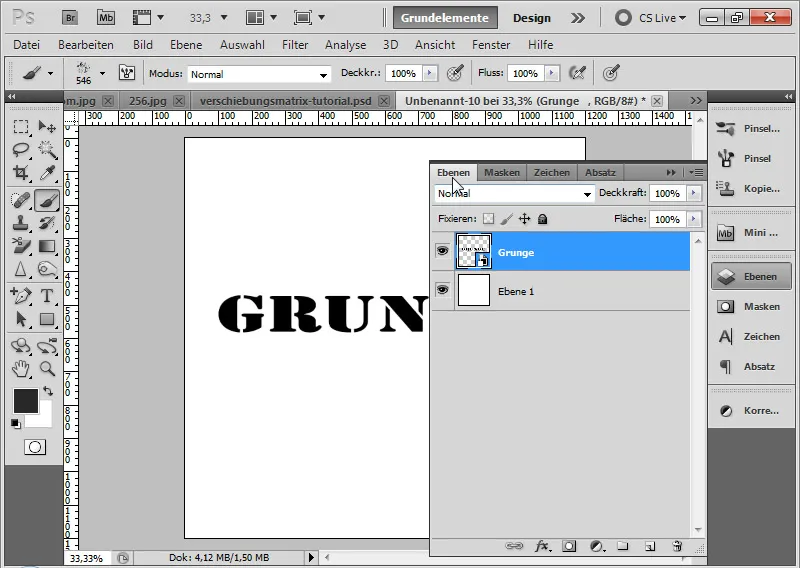The image size is (800, 568).
Task: Select the Sponge tool
Action: pos(47,269)
